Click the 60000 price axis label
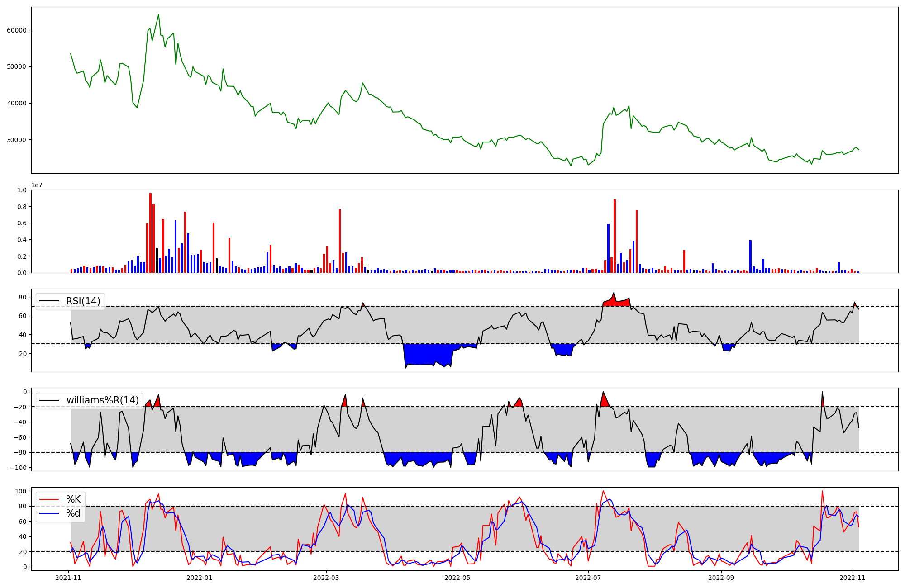The width and height of the screenshot is (905, 588). pos(17,30)
